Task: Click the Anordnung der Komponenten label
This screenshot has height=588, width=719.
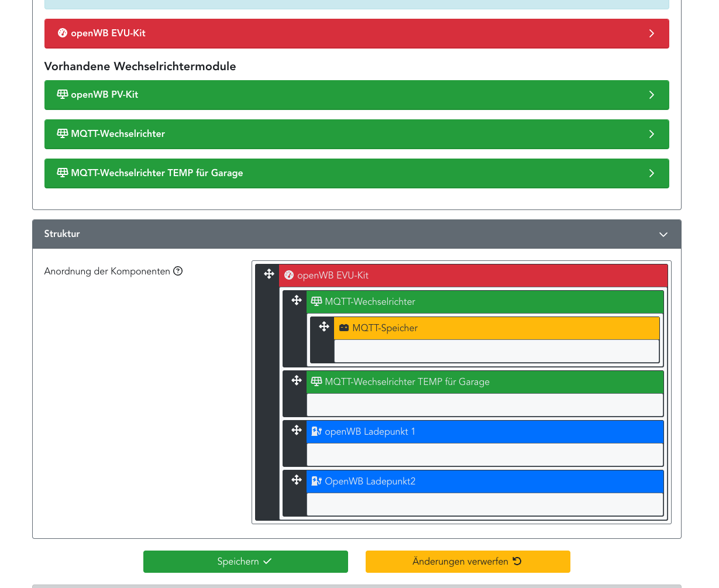Action: point(107,271)
